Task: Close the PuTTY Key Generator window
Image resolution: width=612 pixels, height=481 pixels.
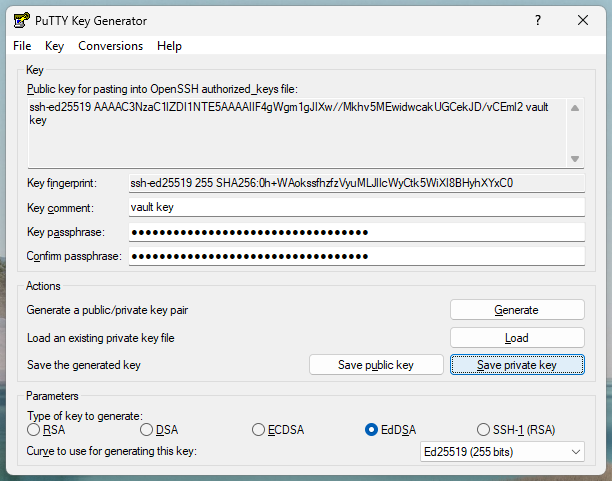Action: pyautogui.click(x=584, y=20)
